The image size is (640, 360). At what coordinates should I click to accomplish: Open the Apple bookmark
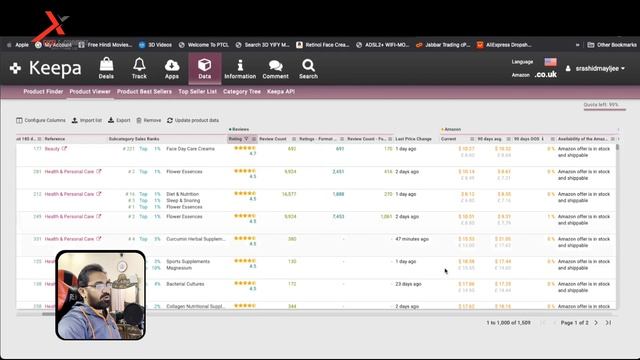(18, 45)
